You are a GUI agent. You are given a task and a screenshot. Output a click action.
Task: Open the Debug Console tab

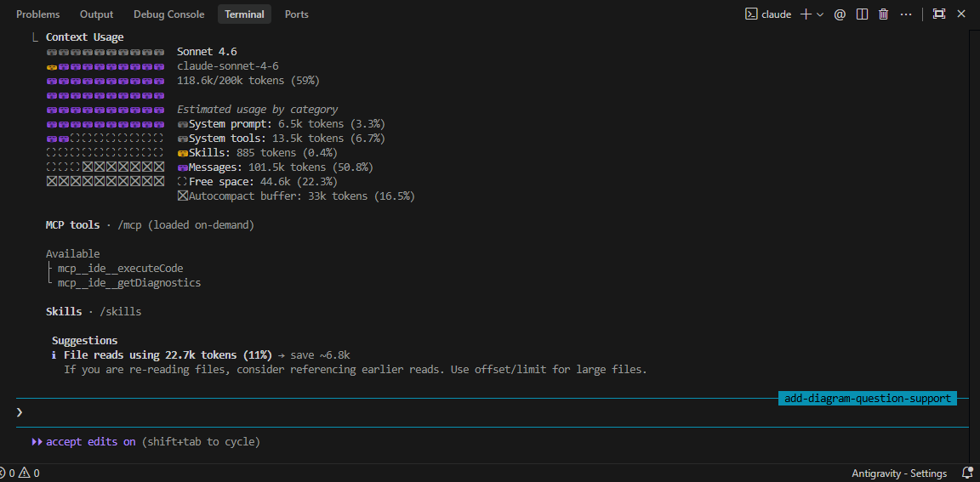pos(168,14)
